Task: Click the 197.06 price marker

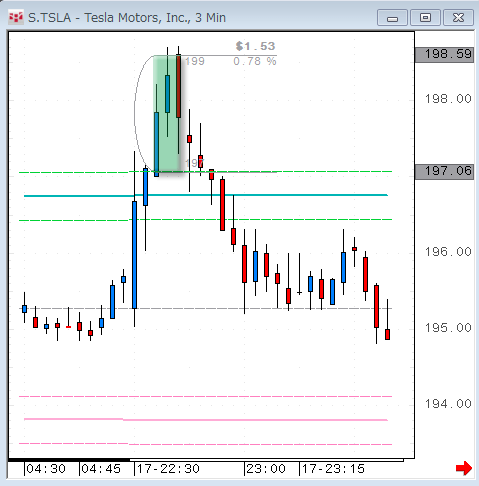Action: (444, 172)
